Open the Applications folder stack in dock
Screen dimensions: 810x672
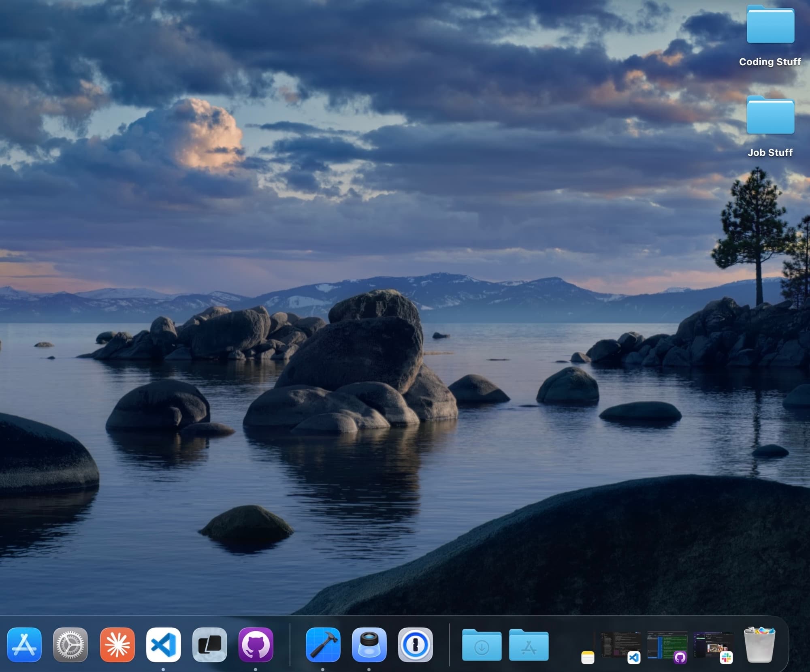tap(529, 645)
